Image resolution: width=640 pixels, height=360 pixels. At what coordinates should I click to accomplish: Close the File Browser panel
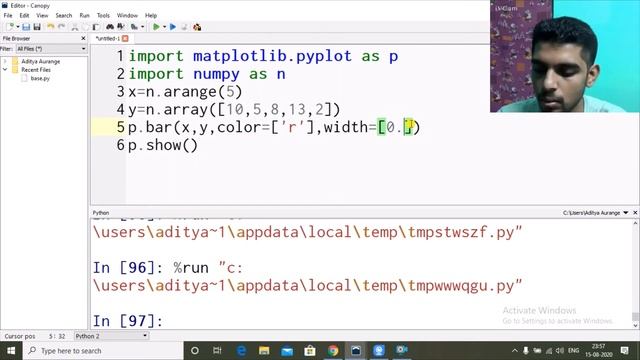pyautogui.click(x=83, y=38)
